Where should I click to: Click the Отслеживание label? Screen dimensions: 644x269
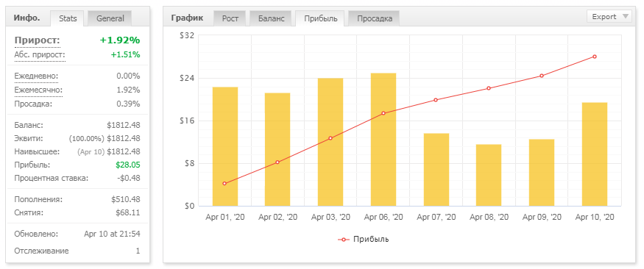tap(41, 251)
